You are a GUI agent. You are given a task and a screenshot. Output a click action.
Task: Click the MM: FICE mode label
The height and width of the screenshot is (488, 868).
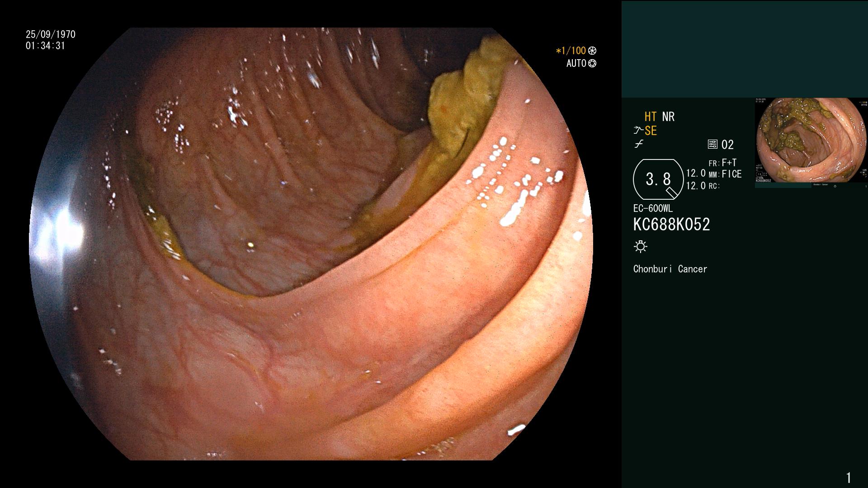pyautogui.click(x=725, y=174)
